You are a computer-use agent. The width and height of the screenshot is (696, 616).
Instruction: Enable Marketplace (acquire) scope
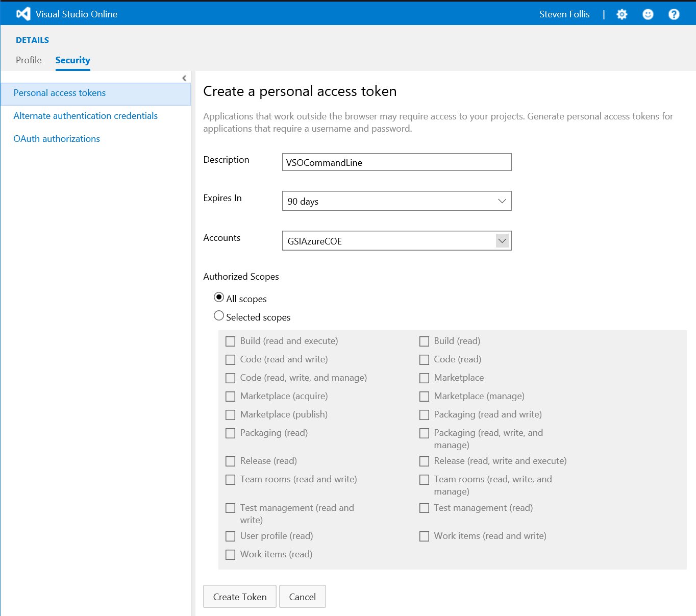231,397
